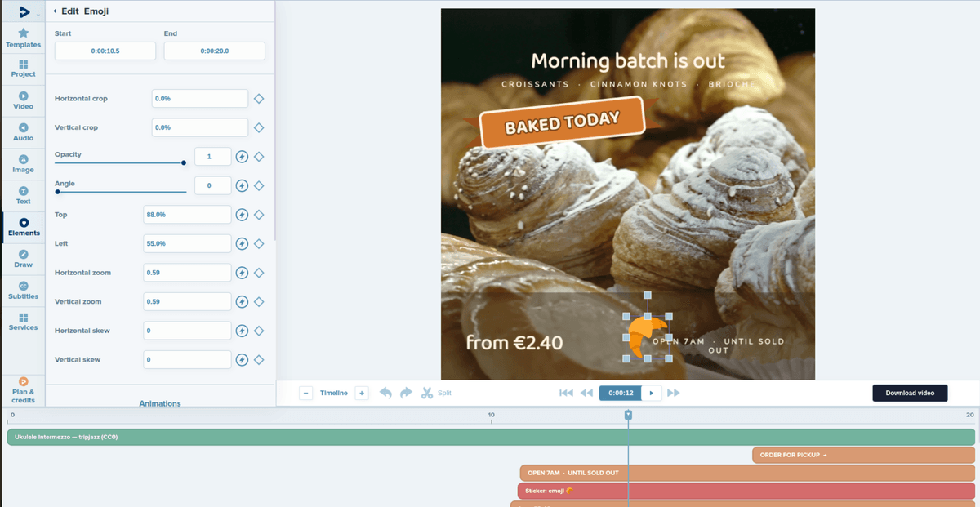Play the video preview

652,393
